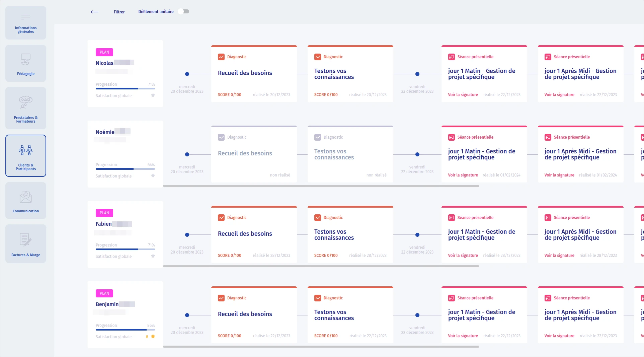Toggle the Défilement unitaire switch

tap(183, 11)
